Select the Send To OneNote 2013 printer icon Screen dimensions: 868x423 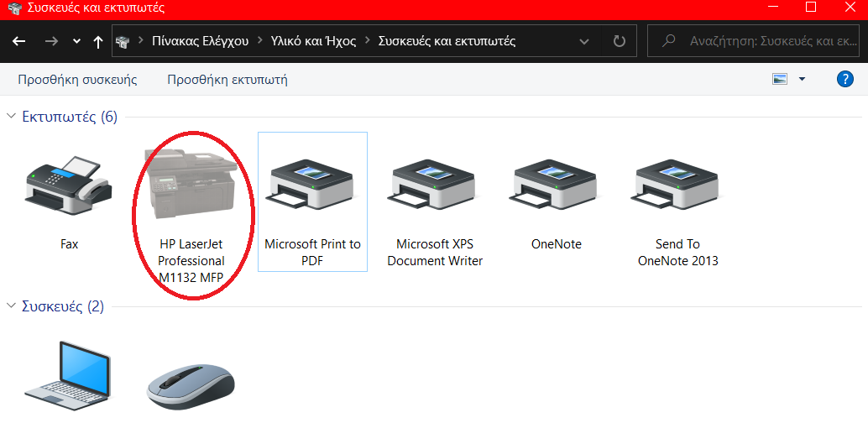[x=677, y=186]
